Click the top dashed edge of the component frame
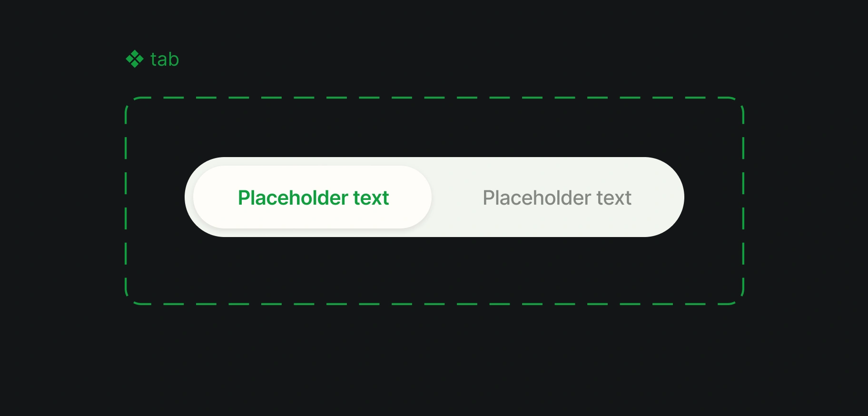Screen dimensions: 868x416 pyautogui.click(x=434, y=98)
